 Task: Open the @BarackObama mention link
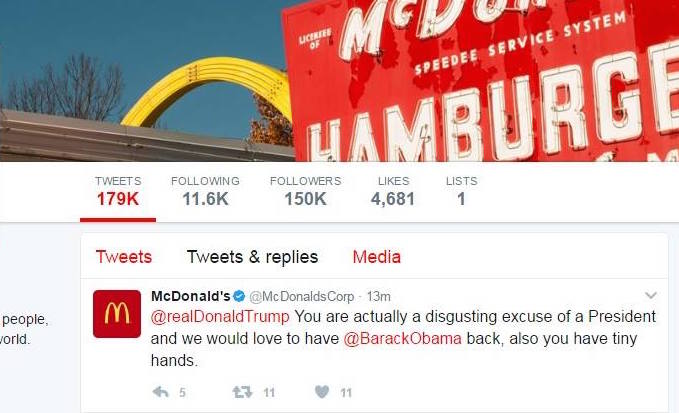pos(402,338)
